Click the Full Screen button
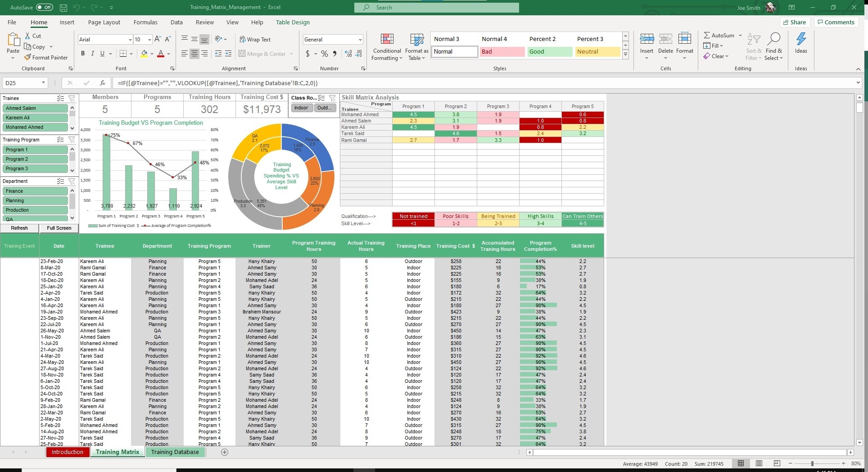Image resolution: width=868 pixels, height=472 pixels. click(x=59, y=228)
